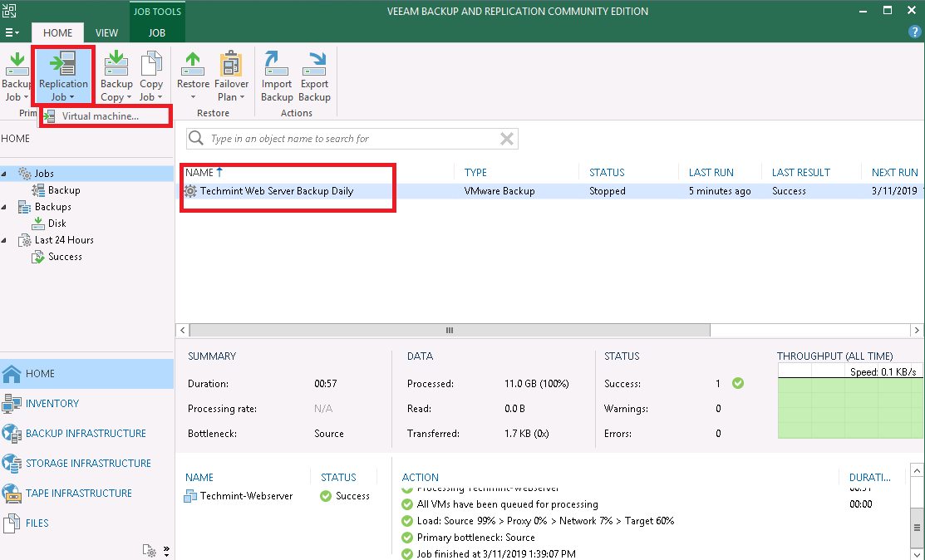Collapse the Jobs tree node
The image size is (925, 560).
click(7, 173)
